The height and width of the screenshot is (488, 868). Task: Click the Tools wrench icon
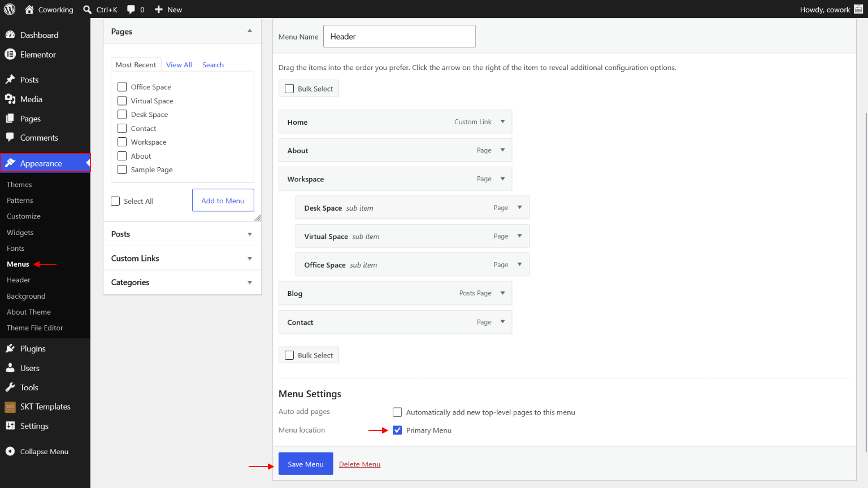click(x=10, y=387)
